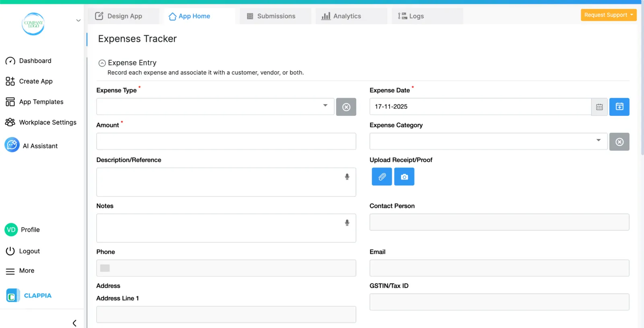Focus the Amount input field
Image resolution: width=644 pixels, height=328 pixels.
(x=226, y=141)
